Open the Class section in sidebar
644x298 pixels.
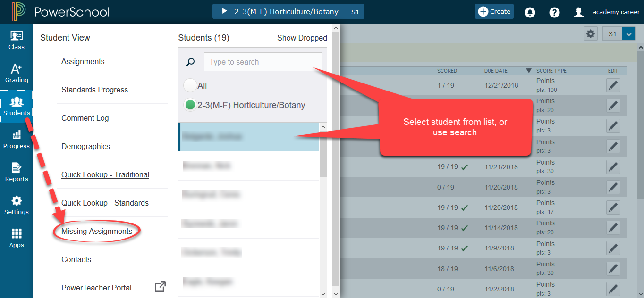click(17, 40)
